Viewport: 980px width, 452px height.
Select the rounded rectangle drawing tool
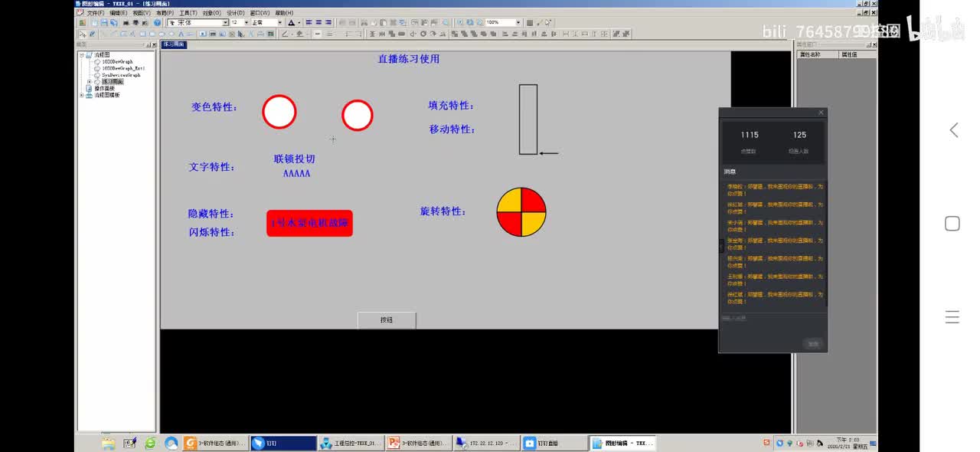(152, 34)
